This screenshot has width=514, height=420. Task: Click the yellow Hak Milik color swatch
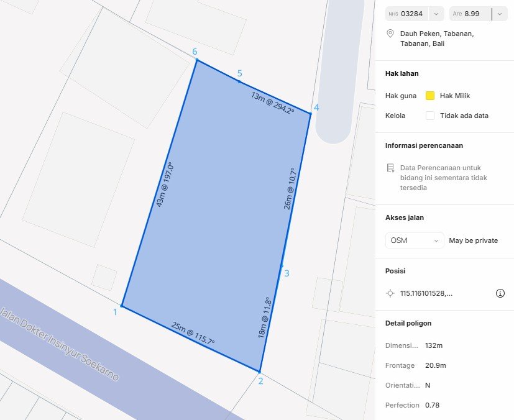click(x=429, y=96)
